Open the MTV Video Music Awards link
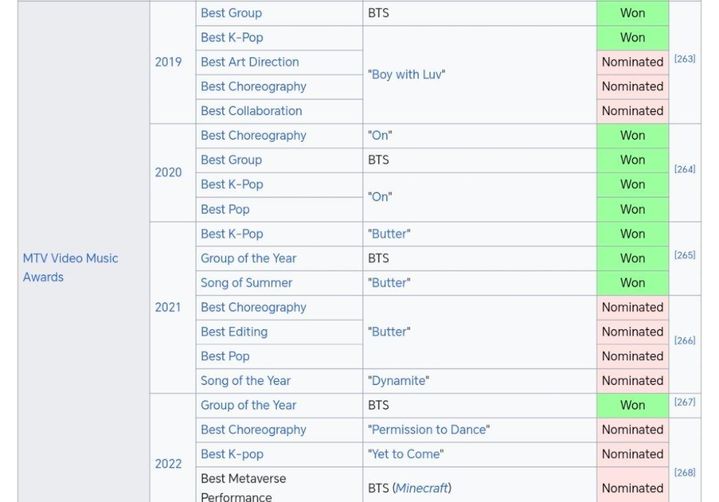719x502 pixels. pyautogui.click(x=70, y=268)
